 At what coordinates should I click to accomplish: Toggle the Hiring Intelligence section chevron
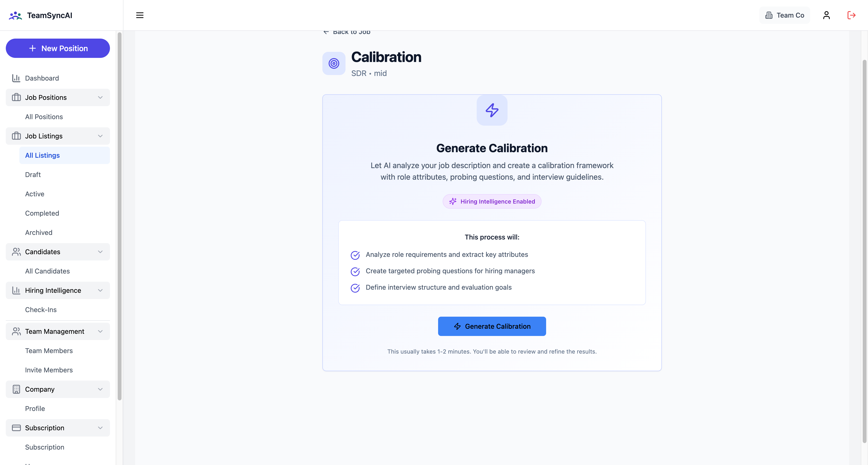(100, 290)
